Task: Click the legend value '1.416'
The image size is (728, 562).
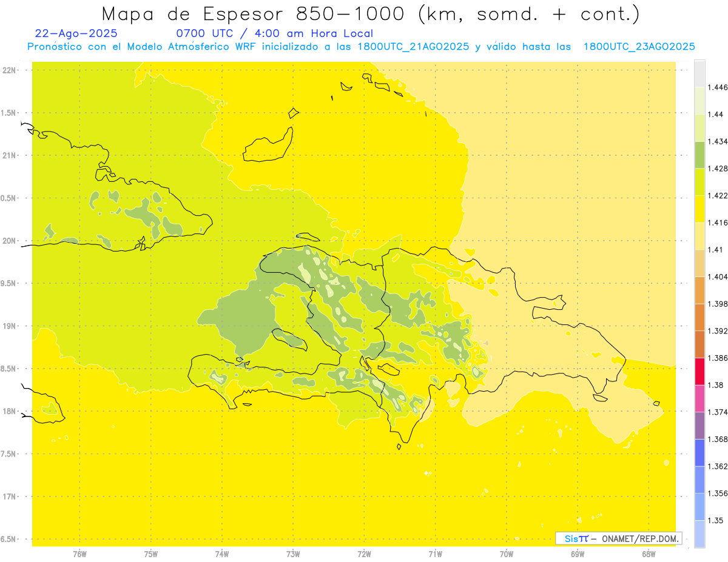Action: pos(718,222)
